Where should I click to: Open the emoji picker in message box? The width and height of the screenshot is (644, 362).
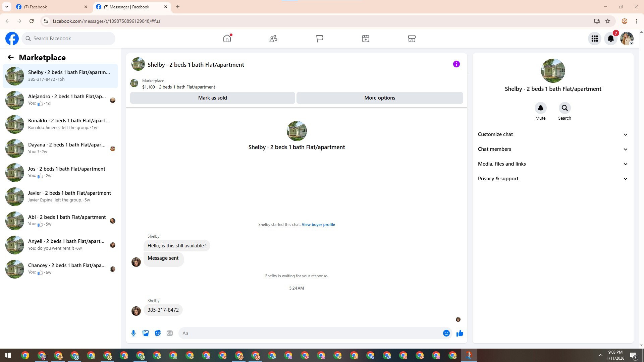click(446, 333)
